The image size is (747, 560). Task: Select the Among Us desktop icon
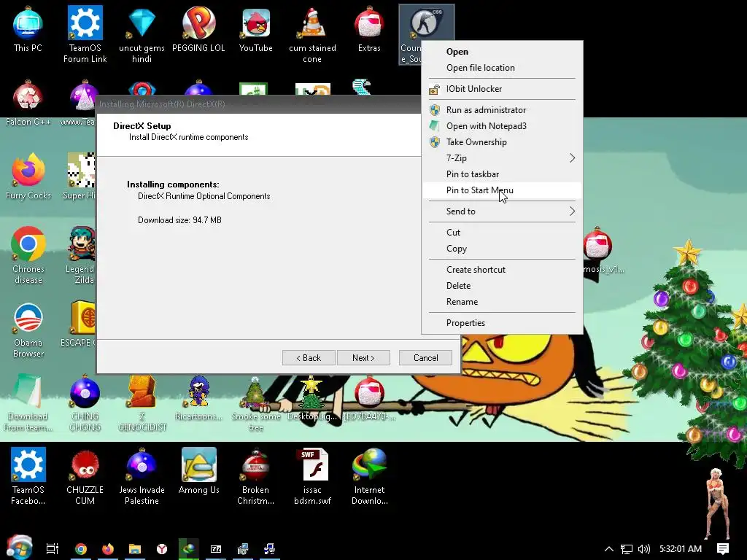click(198, 471)
